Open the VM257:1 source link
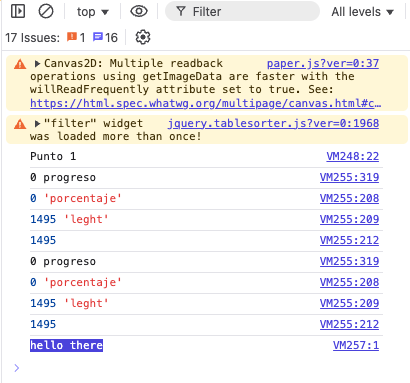The image size is (410, 383). pos(356,345)
